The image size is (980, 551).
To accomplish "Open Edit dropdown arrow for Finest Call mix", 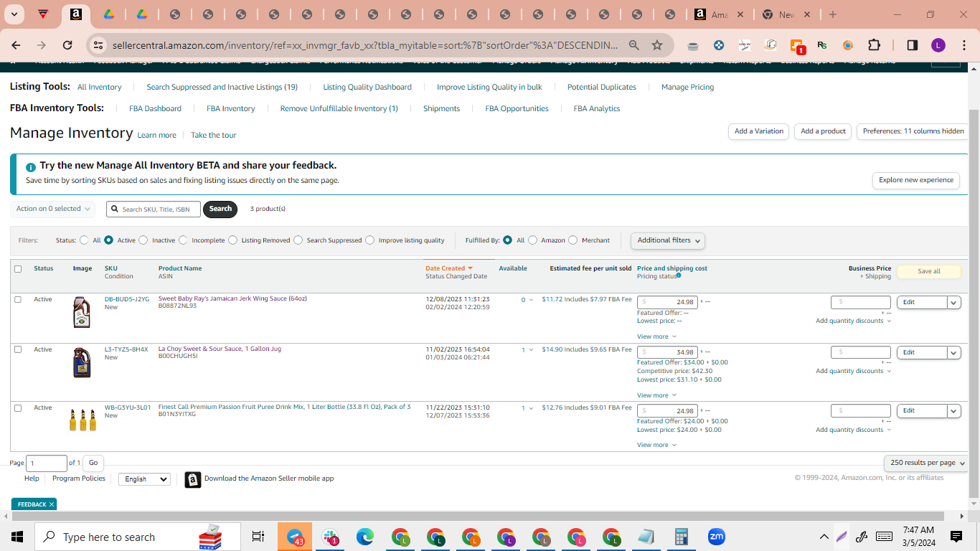I will click(x=954, y=410).
